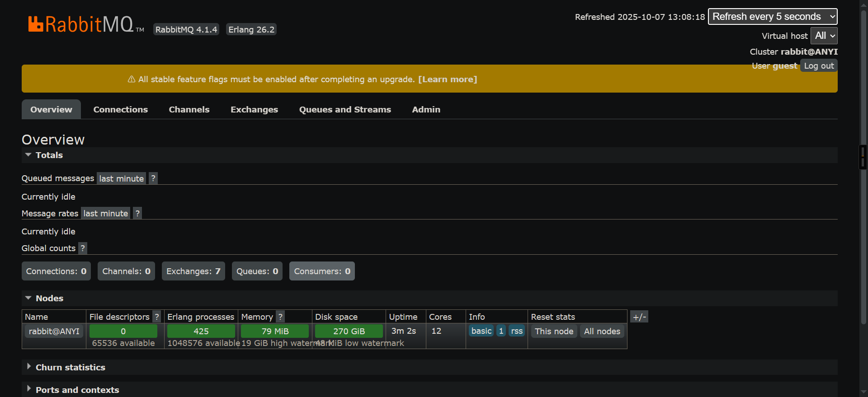Click the green 79 MiB memory bar
The width and height of the screenshot is (868, 397).
[x=275, y=331]
